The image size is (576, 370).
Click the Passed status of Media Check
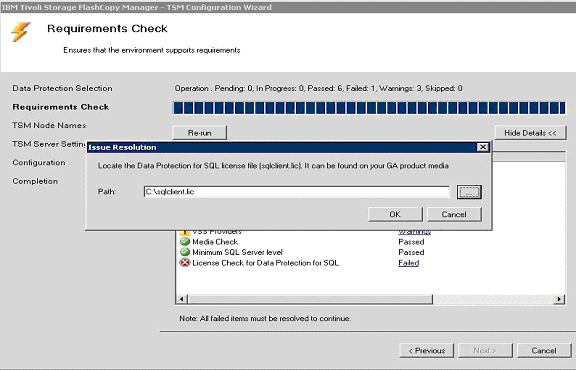pyautogui.click(x=411, y=242)
